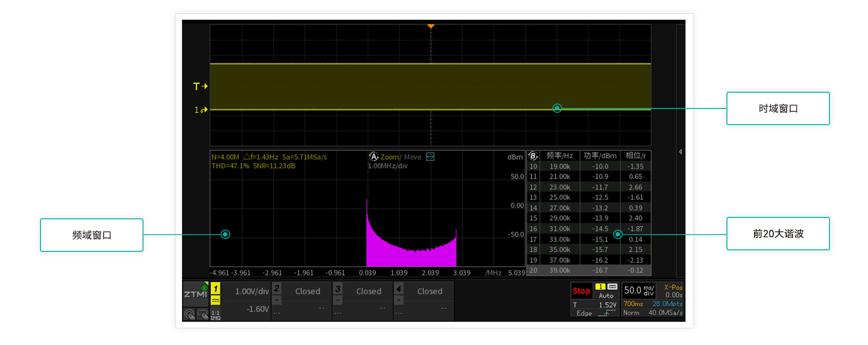The image size is (868, 345).
Task: Click the knob B harmonic list icon
Action: pyautogui.click(x=533, y=156)
